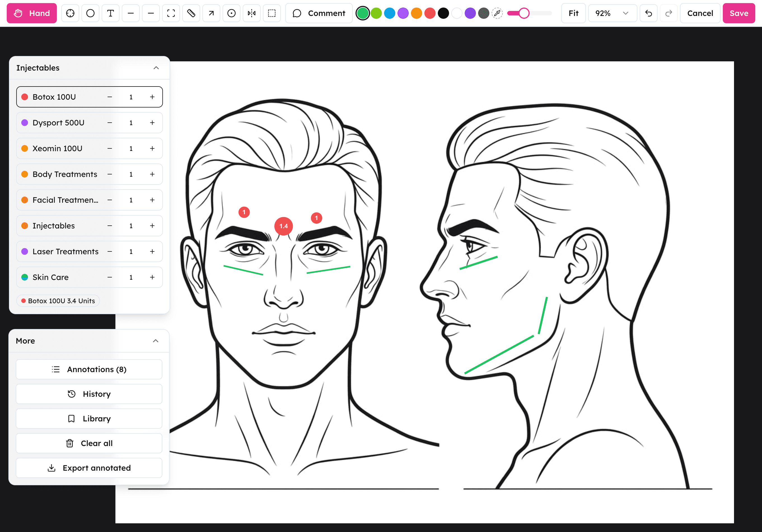Choose the white color swatch

(x=457, y=13)
